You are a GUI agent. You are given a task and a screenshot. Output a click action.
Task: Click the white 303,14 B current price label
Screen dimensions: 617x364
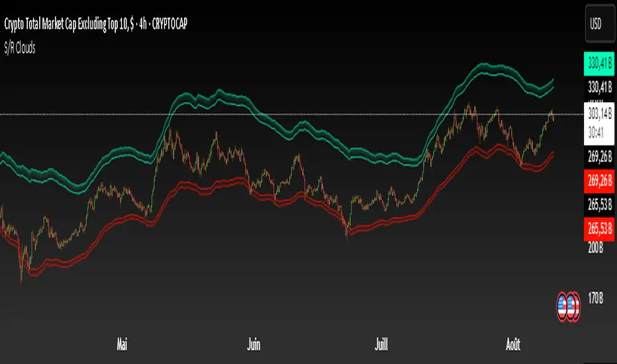[x=599, y=114]
